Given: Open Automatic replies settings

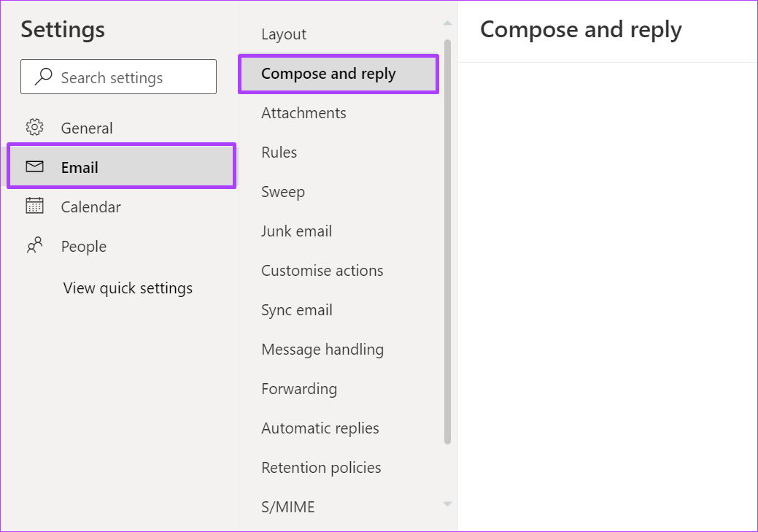Looking at the screenshot, I should [x=339, y=428].
